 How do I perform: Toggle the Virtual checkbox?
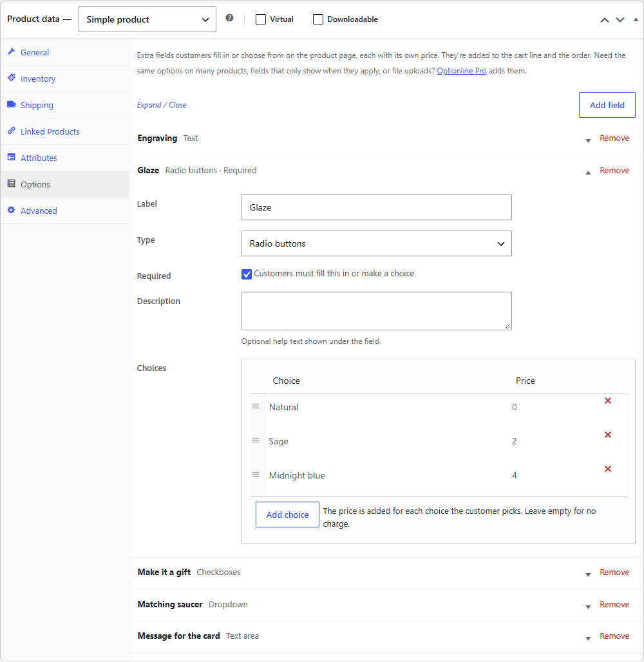tap(261, 19)
